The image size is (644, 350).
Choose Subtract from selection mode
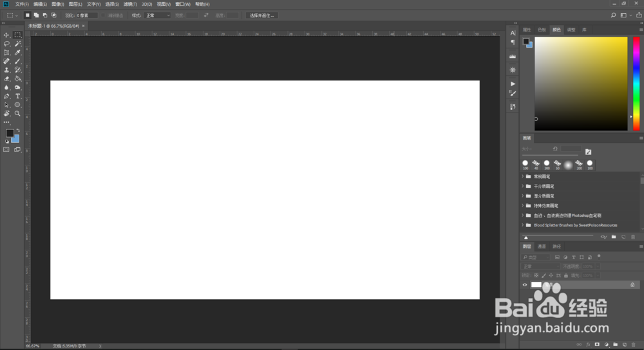pos(45,15)
